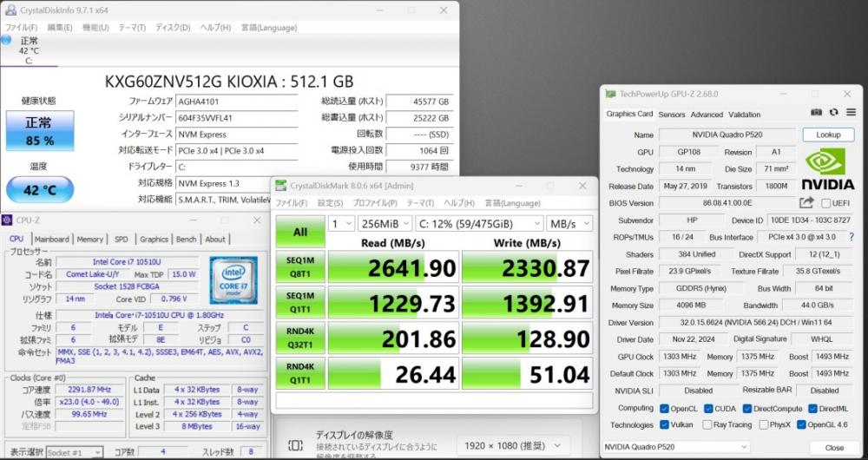The image size is (868, 460).
Task: Click GPU-Z refresh icon
Action: pyautogui.click(x=833, y=112)
